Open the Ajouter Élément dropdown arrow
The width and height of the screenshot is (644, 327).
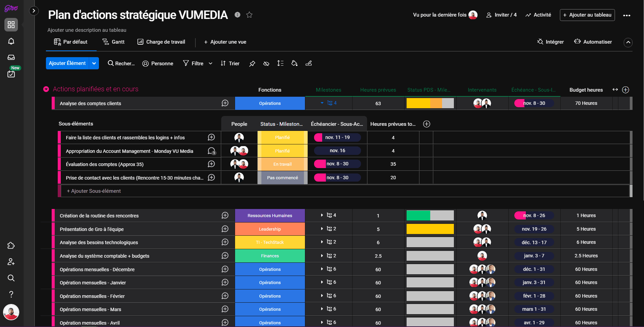tap(94, 63)
